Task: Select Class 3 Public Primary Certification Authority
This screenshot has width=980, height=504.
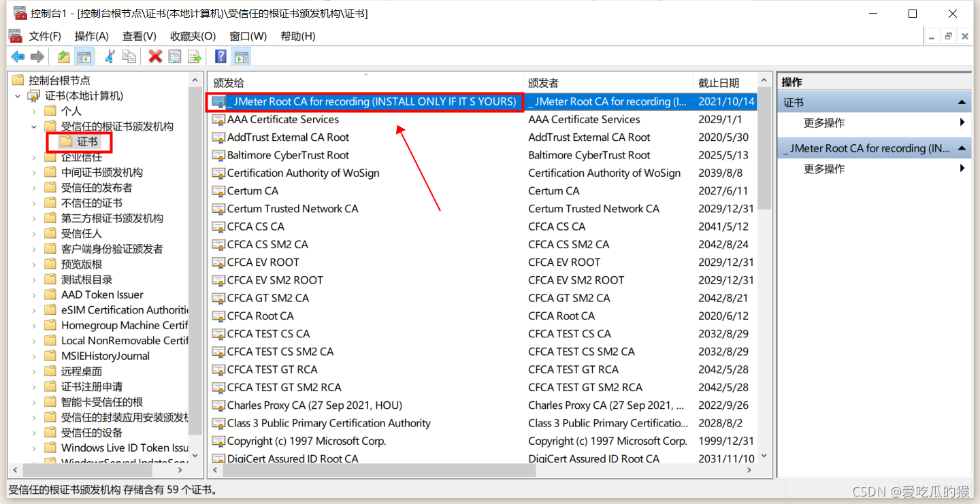Action: point(482,423)
